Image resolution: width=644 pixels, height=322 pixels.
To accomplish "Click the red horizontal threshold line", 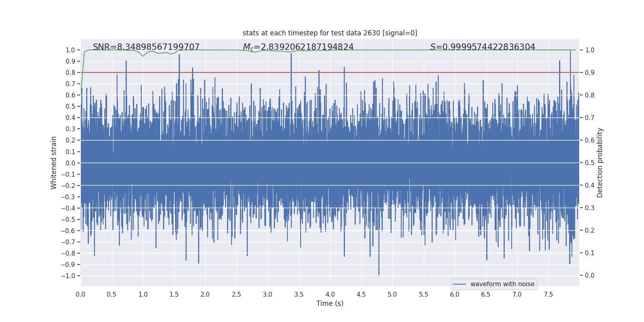I will tap(330, 72).
